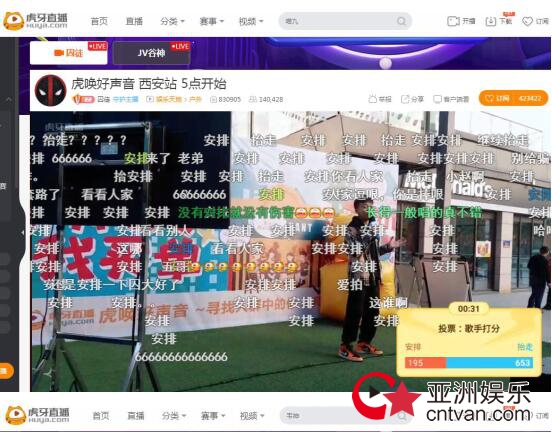Click the streamer's Deadpool avatar
Viewport: 552px width, 432px height.
[51, 90]
